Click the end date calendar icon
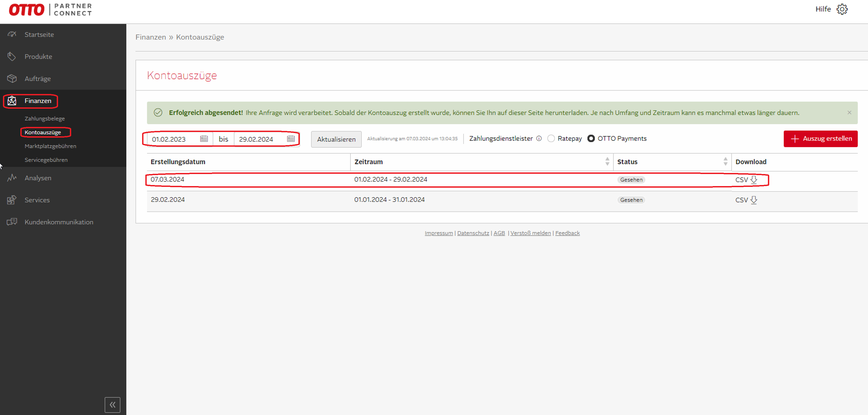This screenshot has height=415, width=868. coord(291,139)
